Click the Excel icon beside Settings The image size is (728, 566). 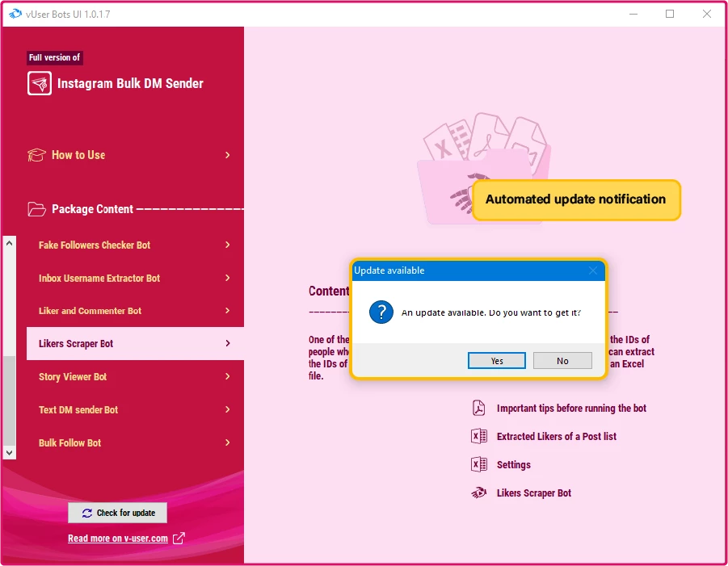478,465
